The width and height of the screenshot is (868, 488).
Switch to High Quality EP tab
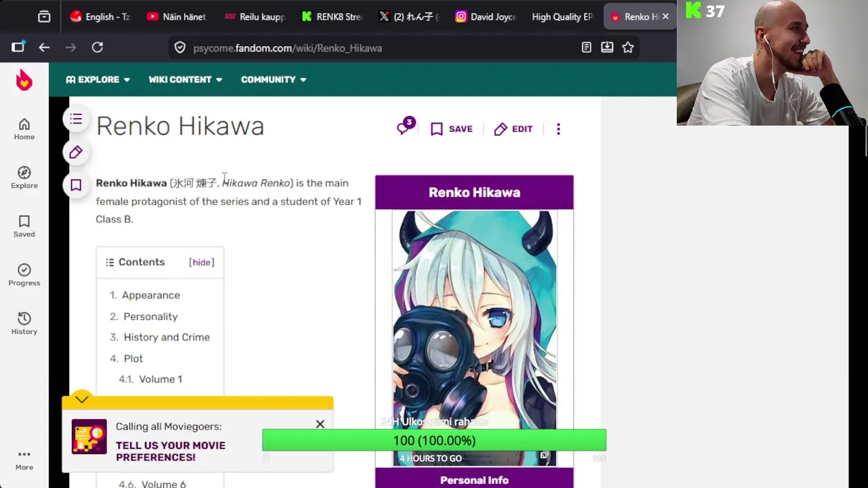point(563,17)
